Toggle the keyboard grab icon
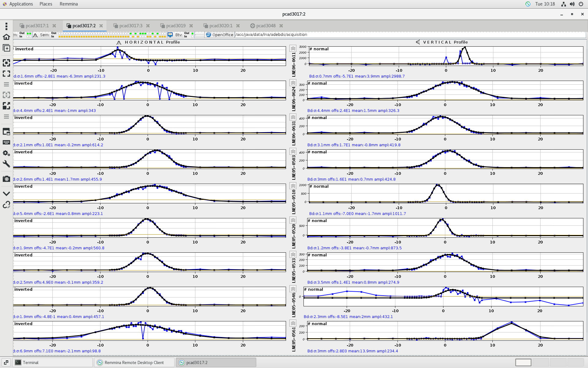The height and width of the screenshot is (368, 588). click(x=6, y=142)
